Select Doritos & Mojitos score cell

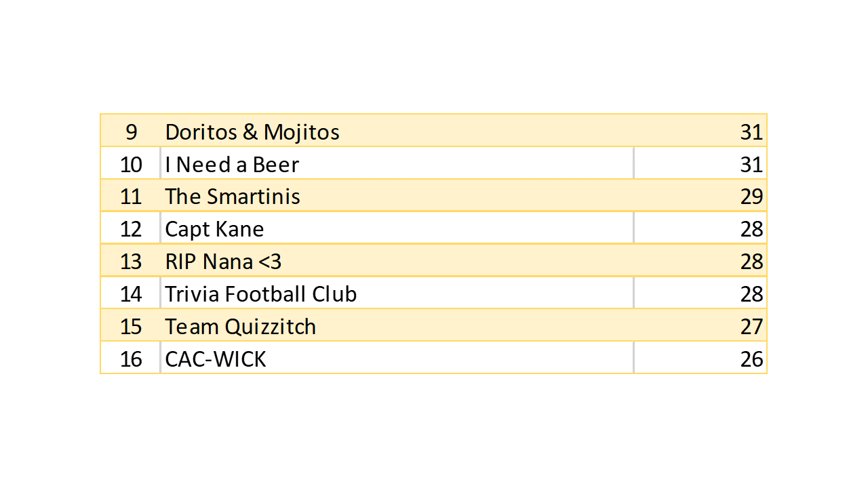(751, 131)
